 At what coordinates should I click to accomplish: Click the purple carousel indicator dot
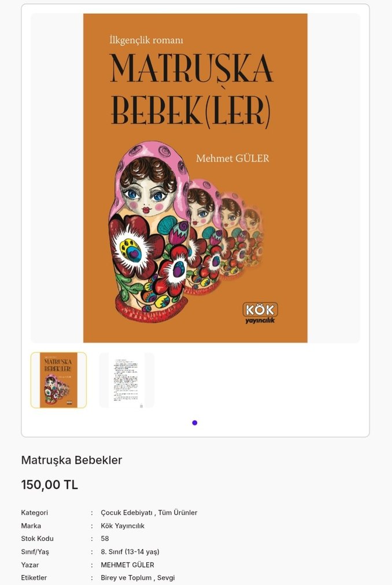(194, 423)
